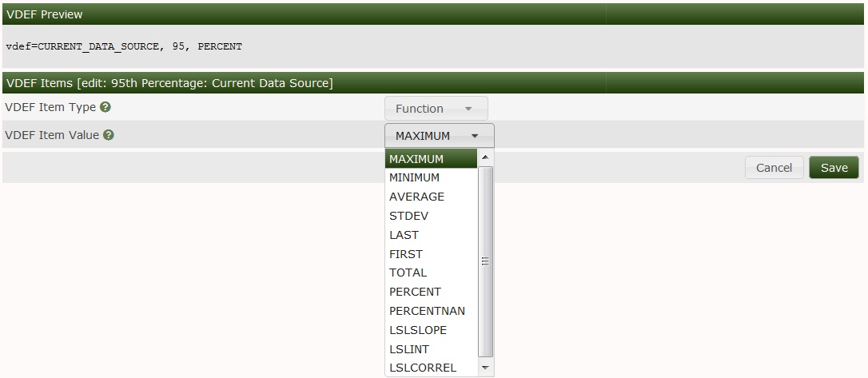Click help icon beside VDEF Item Value
Viewport: 868px width, 378px height.
click(109, 135)
